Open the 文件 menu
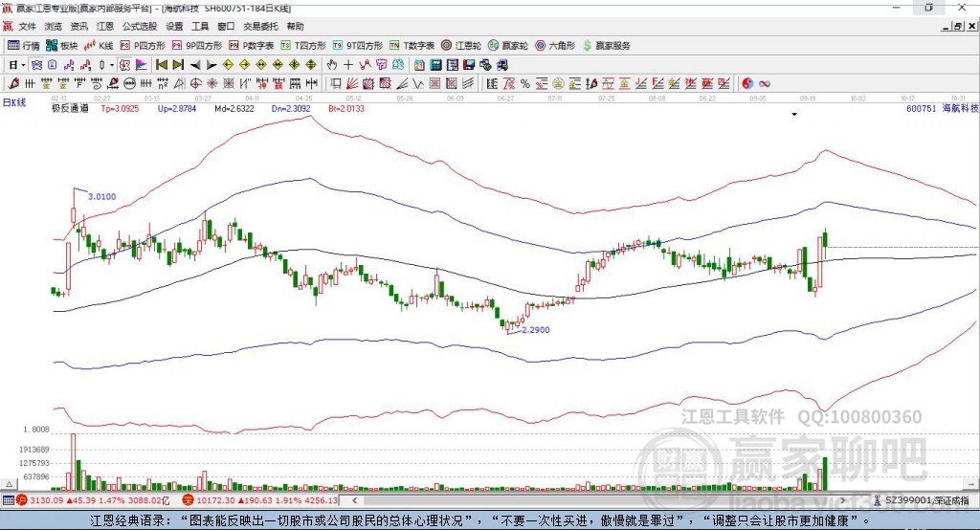This screenshot has width=980, height=530. point(27,26)
